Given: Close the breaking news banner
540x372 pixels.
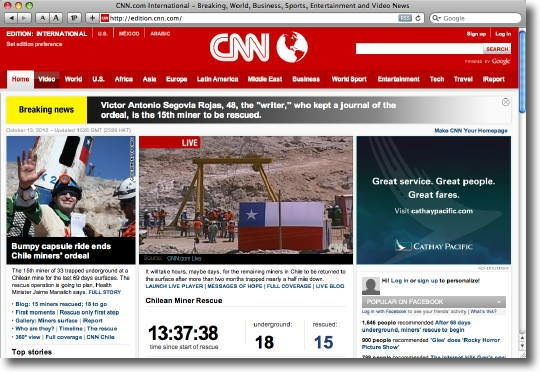Looking at the screenshot, I should [x=506, y=102].
